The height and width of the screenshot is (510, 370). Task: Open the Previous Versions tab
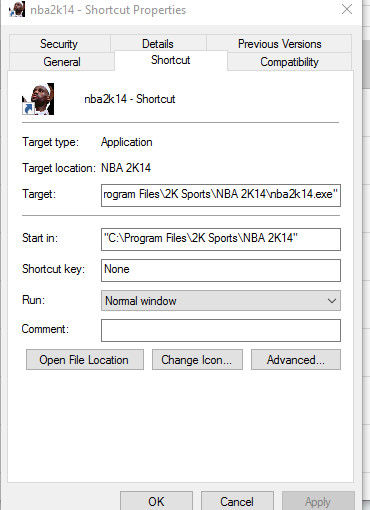coord(279,44)
